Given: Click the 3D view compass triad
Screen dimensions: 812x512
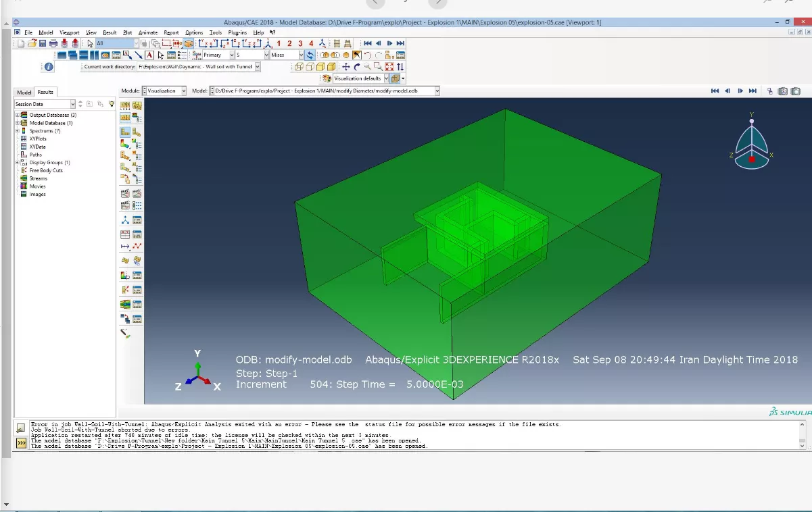Looking at the screenshot, I should pyautogui.click(x=751, y=140).
